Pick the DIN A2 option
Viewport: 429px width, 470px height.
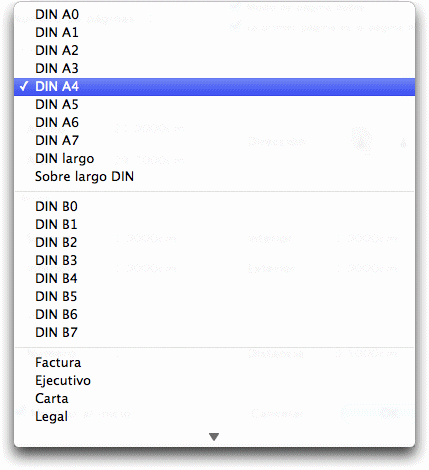coord(214,51)
